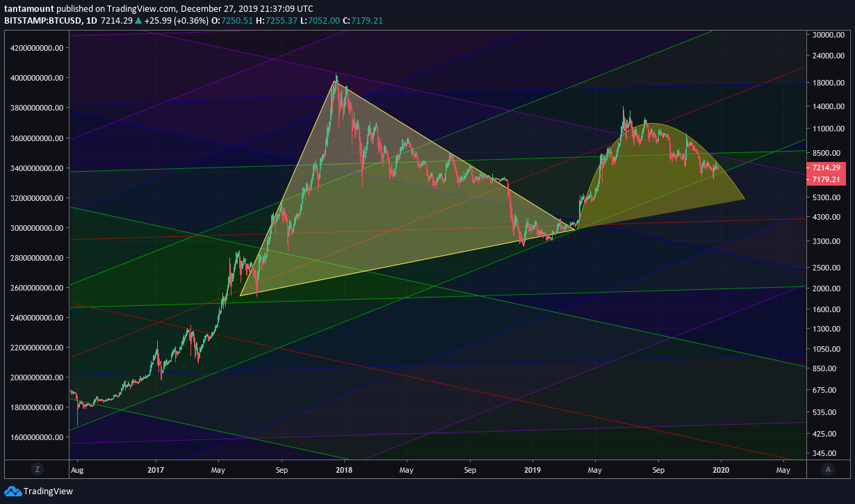The width and height of the screenshot is (855, 504).
Task: Click the 2200000000.00 left axis label
Action: click(38, 347)
